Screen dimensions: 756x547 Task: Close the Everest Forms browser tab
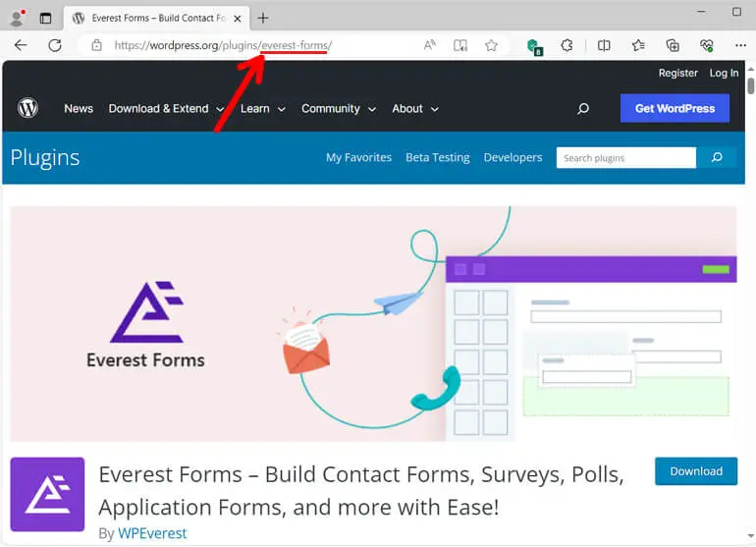coord(238,19)
